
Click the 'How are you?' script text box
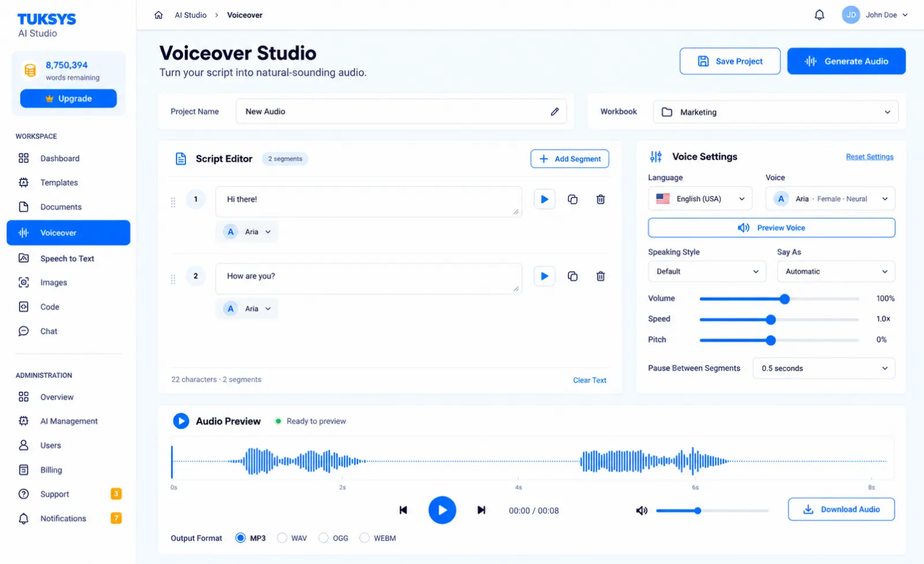click(368, 279)
